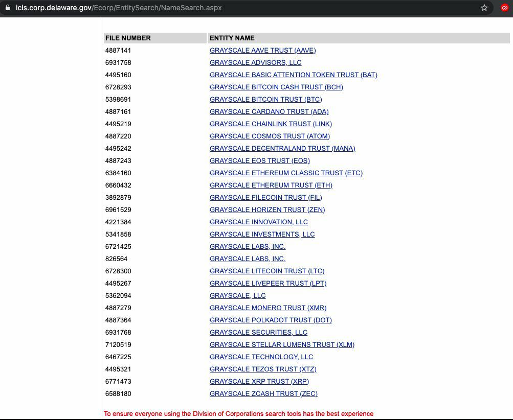Select file number 6588180
Screen dimensions: 513x420
tap(118, 393)
